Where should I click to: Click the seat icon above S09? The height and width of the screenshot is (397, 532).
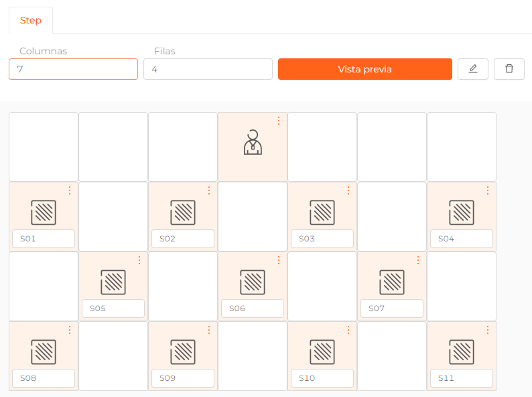(x=182, y=352)
